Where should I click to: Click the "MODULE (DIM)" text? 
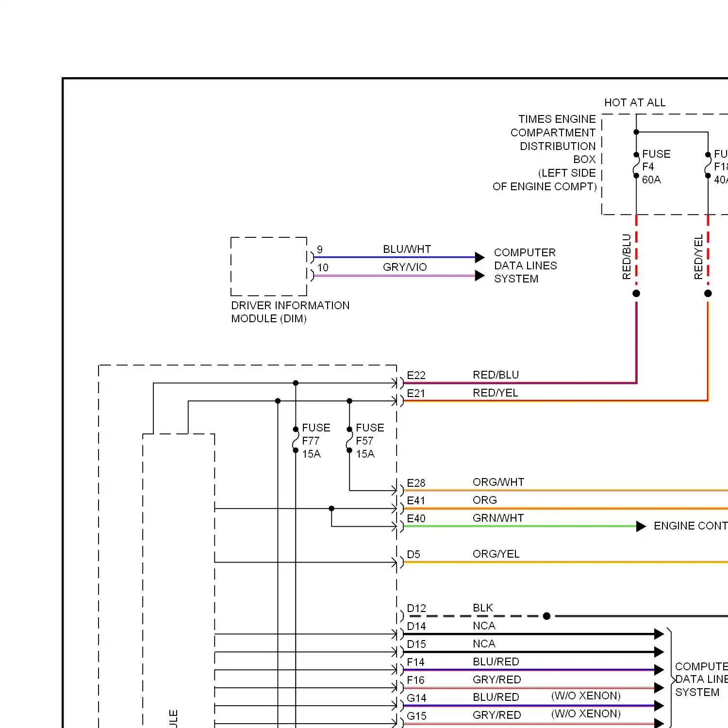point(269,318)
